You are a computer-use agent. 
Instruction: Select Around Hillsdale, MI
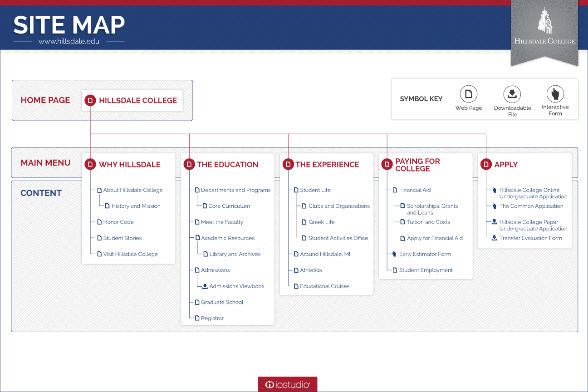coord(325,254)
